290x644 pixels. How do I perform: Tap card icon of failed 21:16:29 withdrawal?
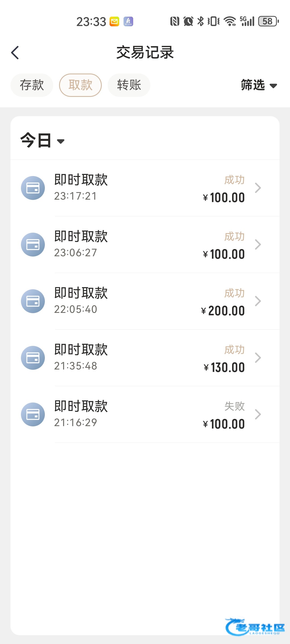[33, 414]
